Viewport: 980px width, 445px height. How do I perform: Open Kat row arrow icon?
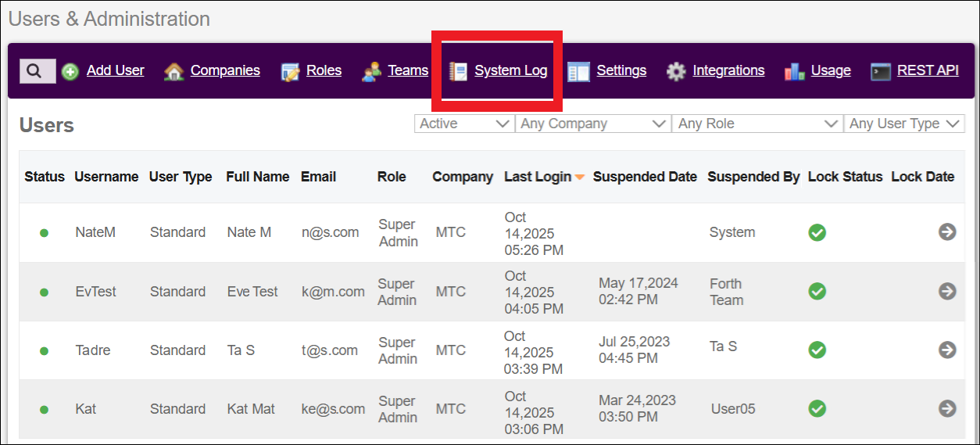click(947, 408)
